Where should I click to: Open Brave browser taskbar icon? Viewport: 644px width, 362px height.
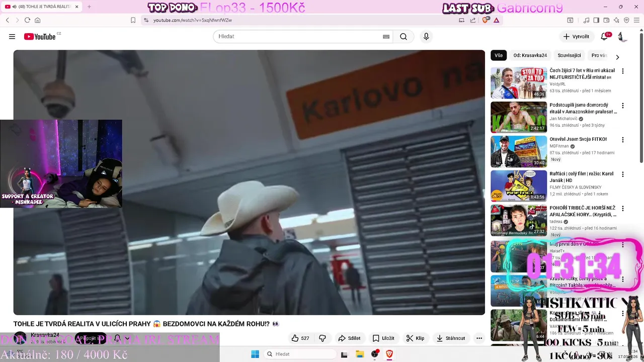(x=389, y=354)
